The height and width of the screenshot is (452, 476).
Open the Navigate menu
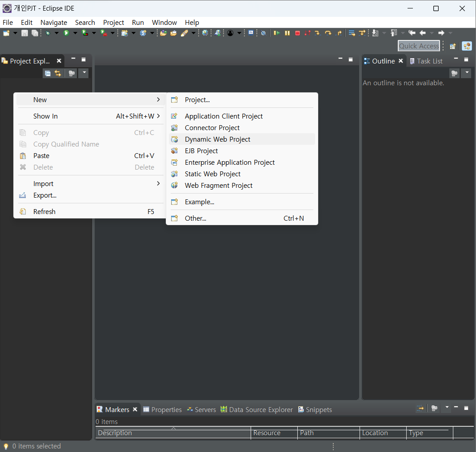[54, 23]
